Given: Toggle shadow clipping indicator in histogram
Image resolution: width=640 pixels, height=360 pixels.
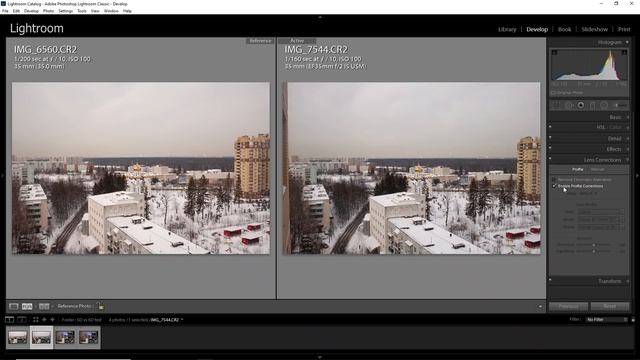Looking at the screenshot, I should [x=554, y=52].
